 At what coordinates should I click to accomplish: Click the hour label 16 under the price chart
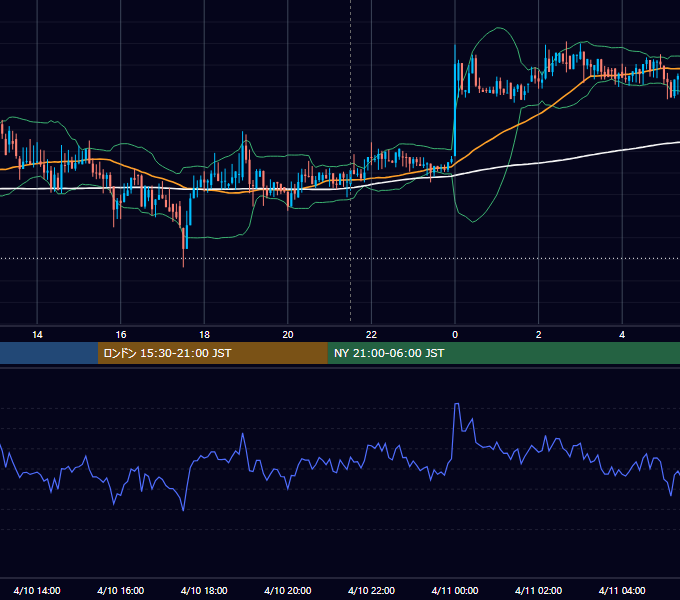tap(121, 335)
